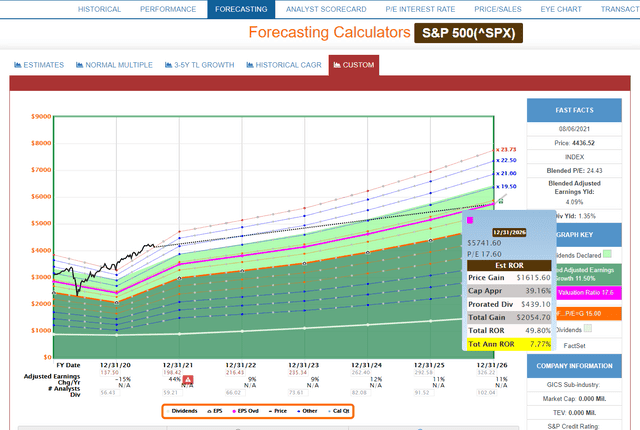Click the Company Information panel header
Screen dimensions: 640x430
574,366
